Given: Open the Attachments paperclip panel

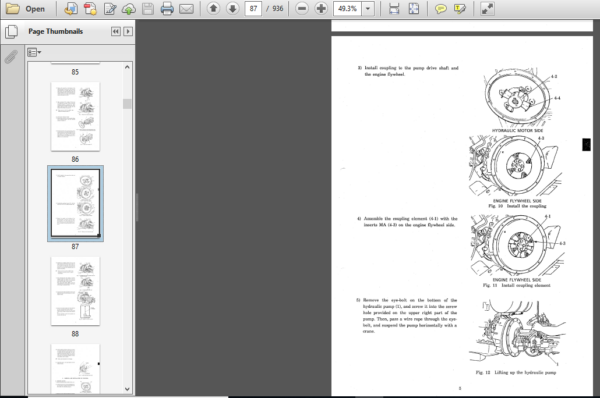Looking at the screenshot, I should coord(11,57).
